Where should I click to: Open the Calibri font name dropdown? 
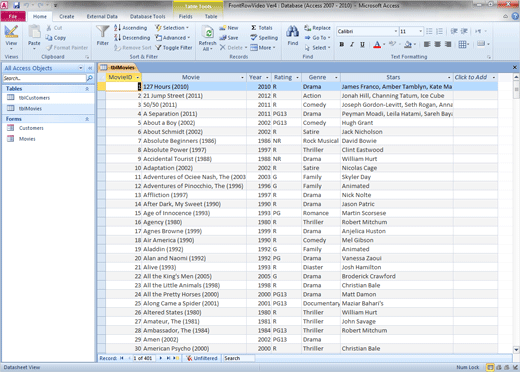[396, 31]
